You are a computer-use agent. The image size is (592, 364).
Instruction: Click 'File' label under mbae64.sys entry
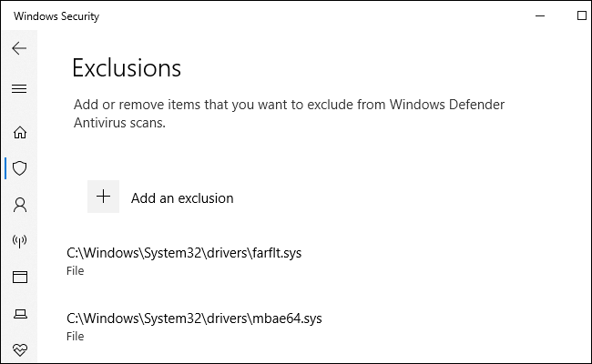pyautogui.click(x=76, y=337)
